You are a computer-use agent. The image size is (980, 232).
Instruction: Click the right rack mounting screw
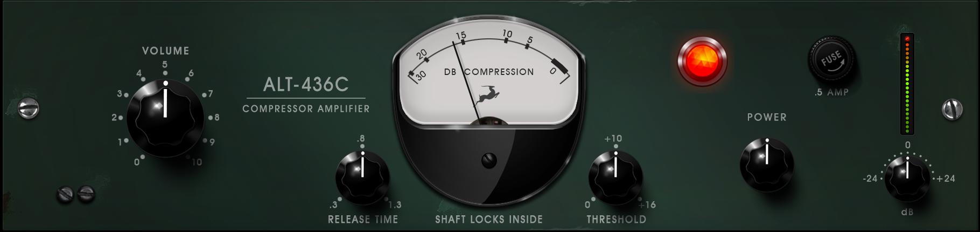tap(952, 110)
